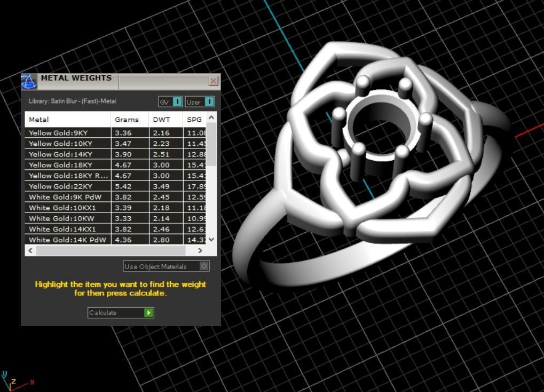Image resolution: width=544 pixels, height=392 pixels.
Task: Click the Calculate button
Action: (x=121, y=312)
